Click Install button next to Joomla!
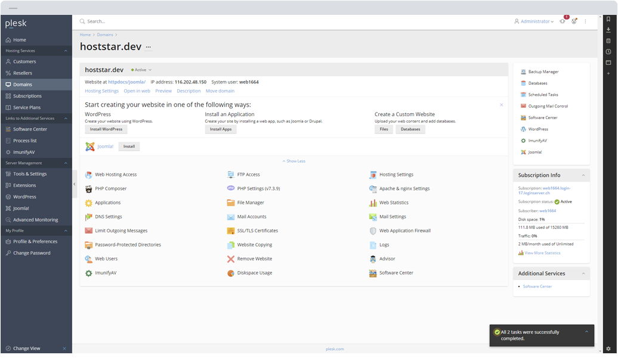Screen dimensions: 618x364 (129, 147)
